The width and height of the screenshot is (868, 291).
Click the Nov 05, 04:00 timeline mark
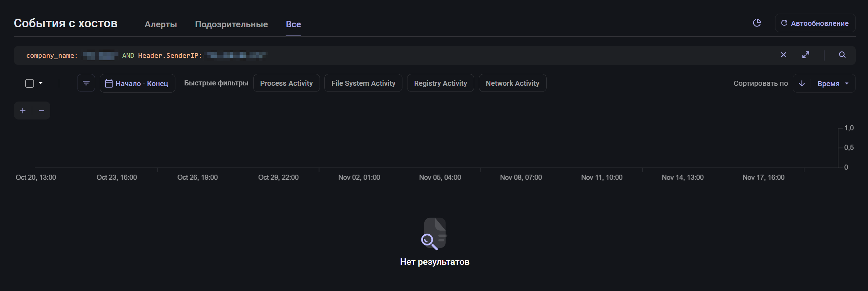pos(440,177)
